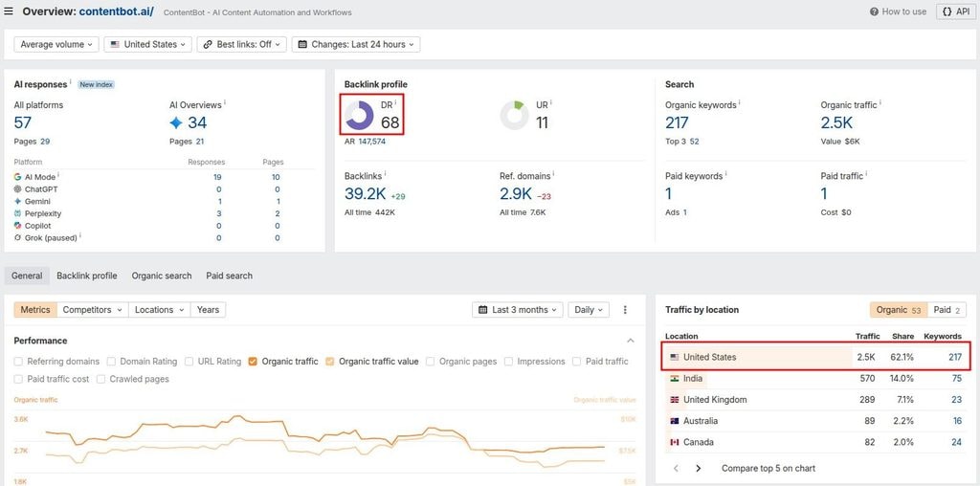Open the All platforms value 57
The image size is (980, 486).
[x=23, y=122]
